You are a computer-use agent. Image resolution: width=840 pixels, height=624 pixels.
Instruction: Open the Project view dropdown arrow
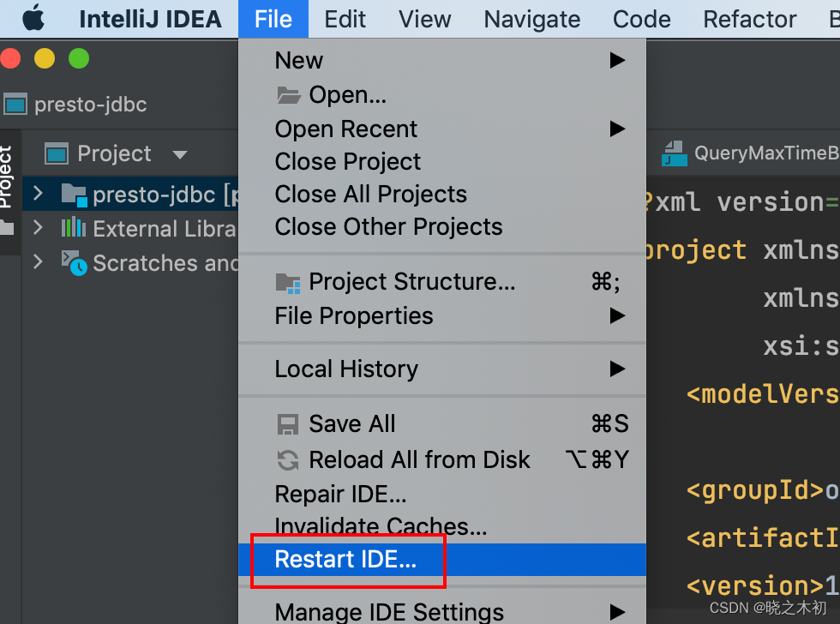click(179, 155)
